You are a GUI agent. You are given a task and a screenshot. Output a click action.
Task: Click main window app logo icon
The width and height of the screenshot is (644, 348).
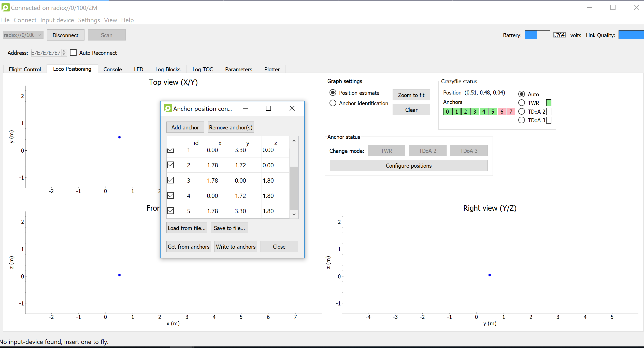(x=5, y=7)
